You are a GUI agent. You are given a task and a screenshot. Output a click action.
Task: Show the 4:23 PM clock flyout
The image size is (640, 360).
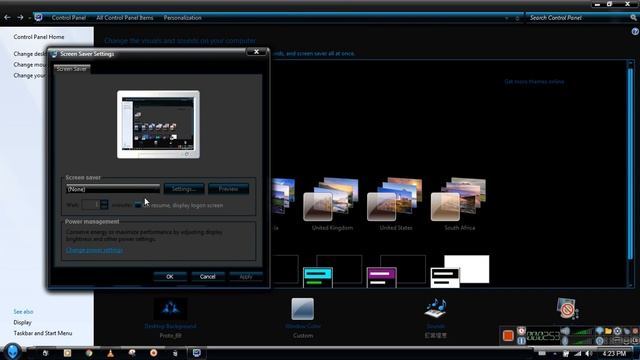(x=614, y=353)
